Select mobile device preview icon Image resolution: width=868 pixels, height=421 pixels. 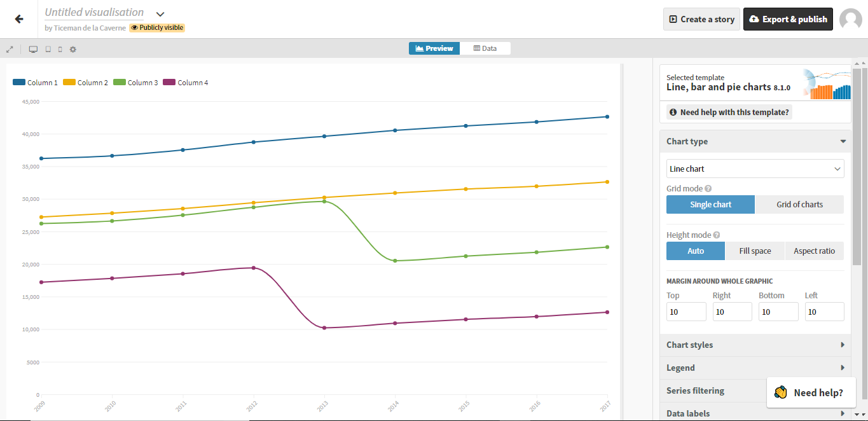click(x=60, y=49)
